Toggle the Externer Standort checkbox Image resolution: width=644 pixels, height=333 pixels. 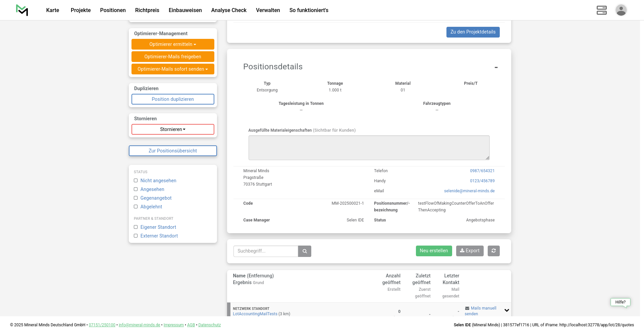[136, 236]
